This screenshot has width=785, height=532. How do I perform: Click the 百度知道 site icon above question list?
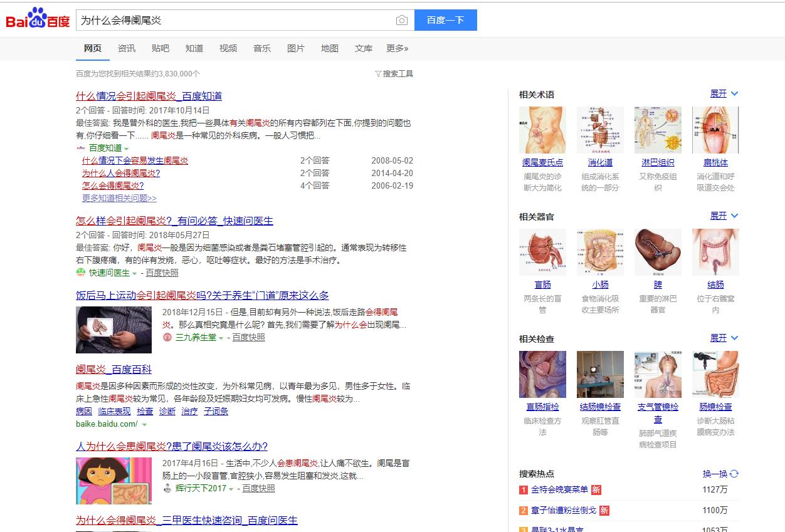[x=82, y=148]
